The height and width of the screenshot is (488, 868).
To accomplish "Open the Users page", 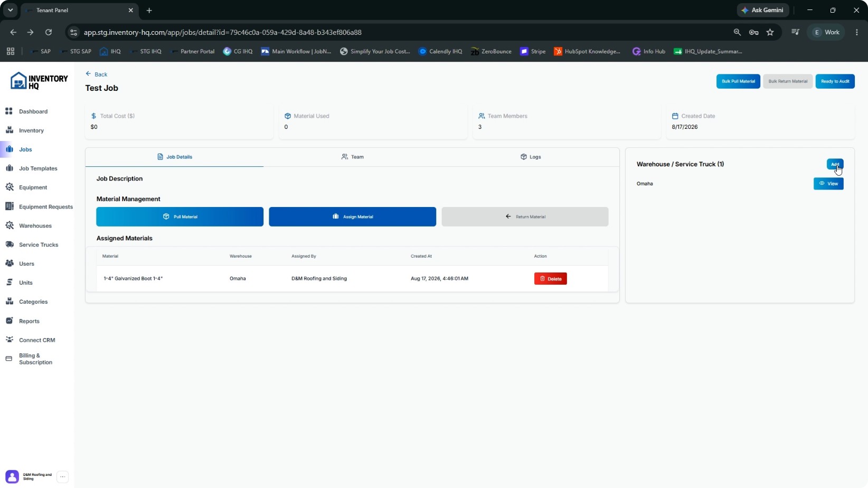I will [x=26, y=264].
